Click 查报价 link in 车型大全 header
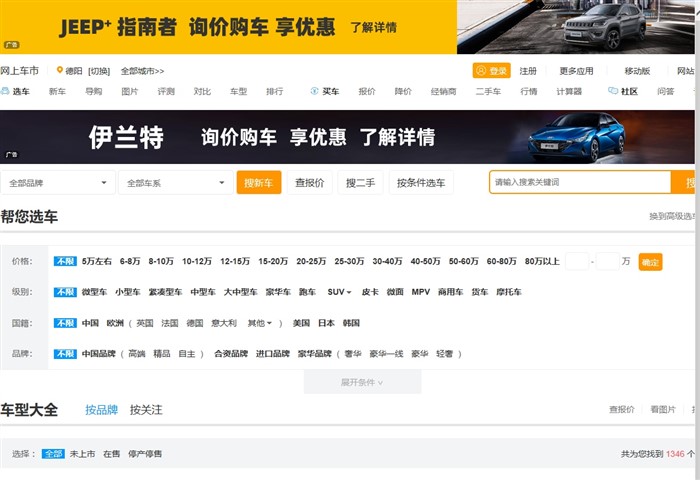Screen dimensions: 700x480 622,409
